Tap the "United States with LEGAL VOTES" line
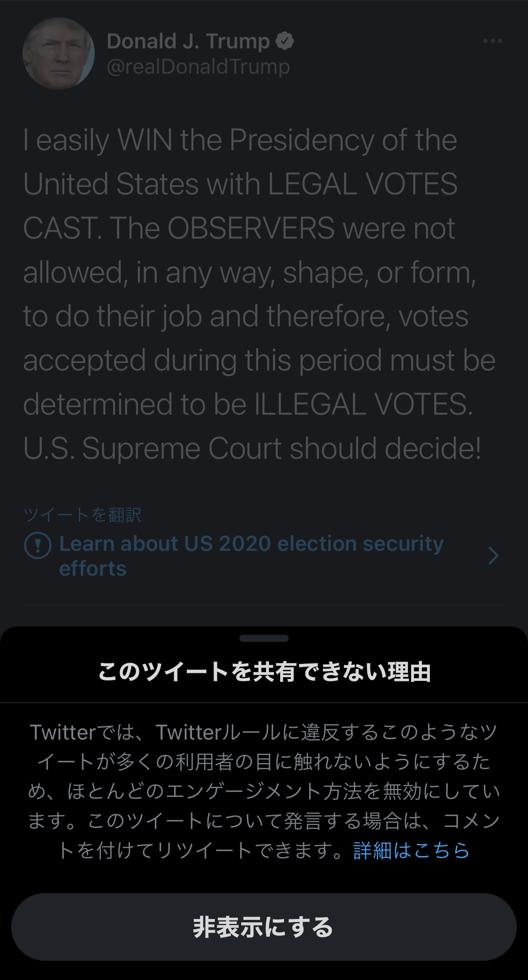The height and width of the screenshot is (980, 528). click(240, 184)
